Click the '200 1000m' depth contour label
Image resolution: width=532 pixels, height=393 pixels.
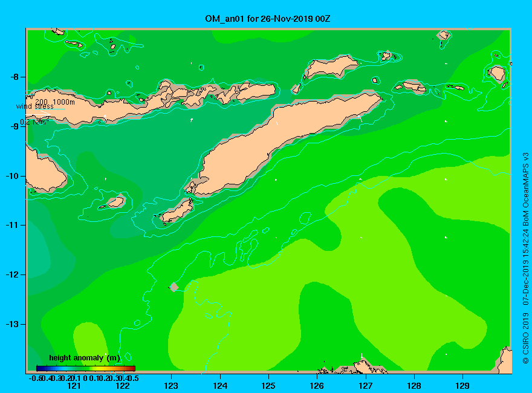[x=55, y=102]
